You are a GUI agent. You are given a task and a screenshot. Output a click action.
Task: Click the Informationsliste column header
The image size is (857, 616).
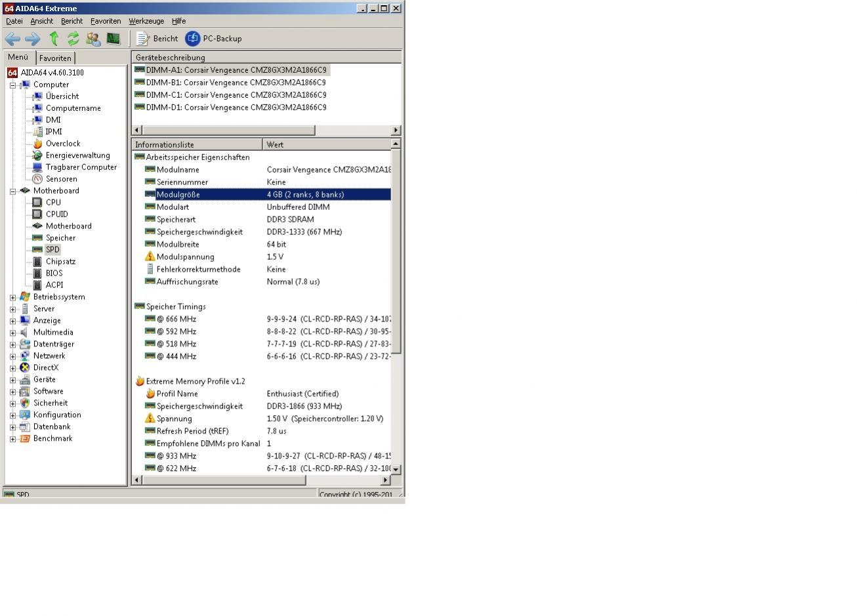(198, 144)
